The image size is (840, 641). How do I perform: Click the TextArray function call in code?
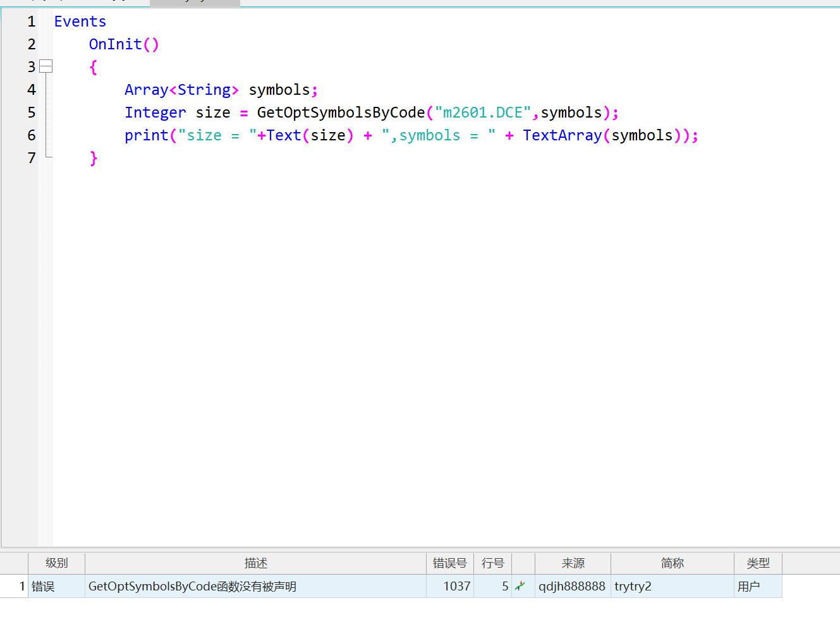pyautogui.click(x=562, y=135)
